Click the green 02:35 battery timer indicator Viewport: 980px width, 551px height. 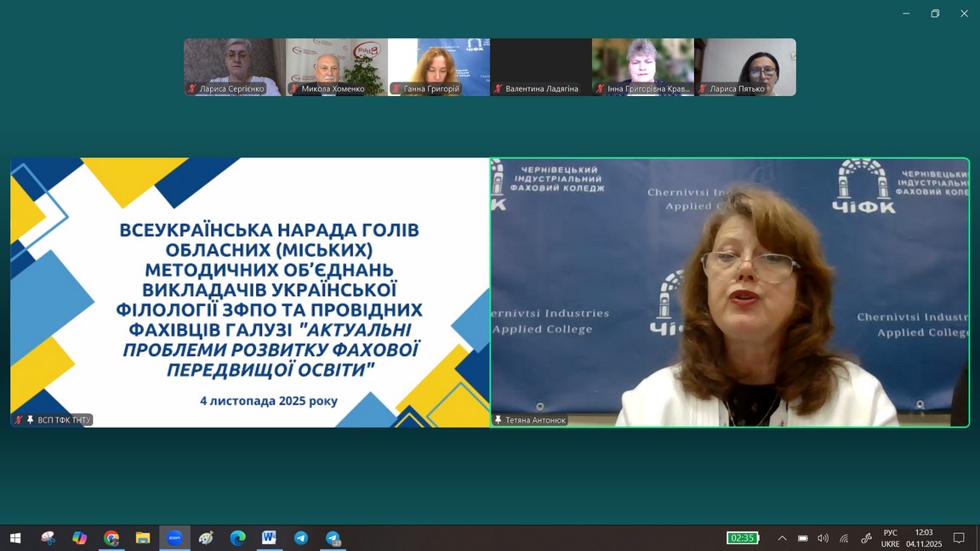pyautogui.click(x=742, y=538)
